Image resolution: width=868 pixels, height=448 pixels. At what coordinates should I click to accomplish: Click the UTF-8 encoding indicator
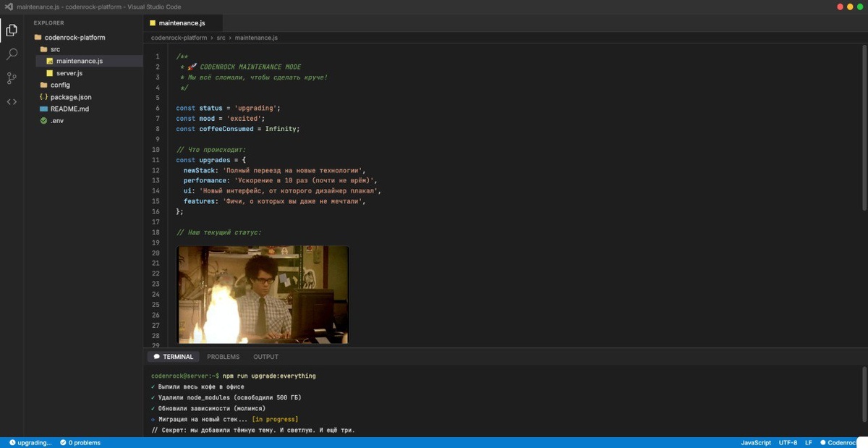(x=788, y=442)
